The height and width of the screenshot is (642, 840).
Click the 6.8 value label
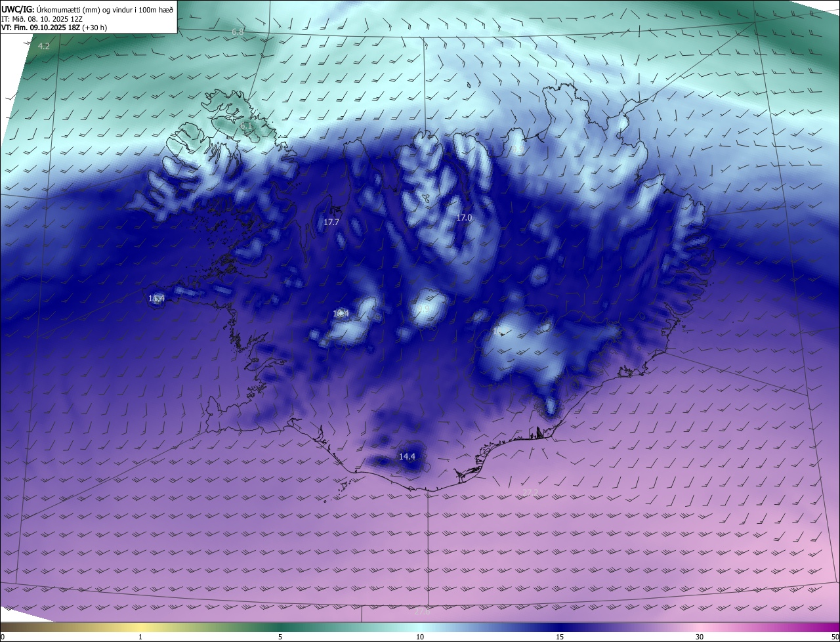[x=238, y=32]
